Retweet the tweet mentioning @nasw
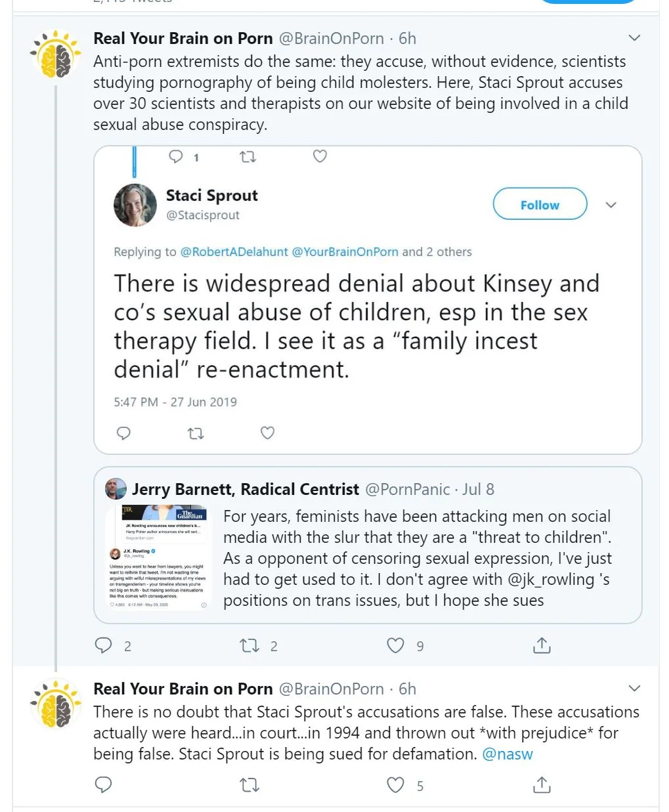The image size is (669, 812). 249,784
